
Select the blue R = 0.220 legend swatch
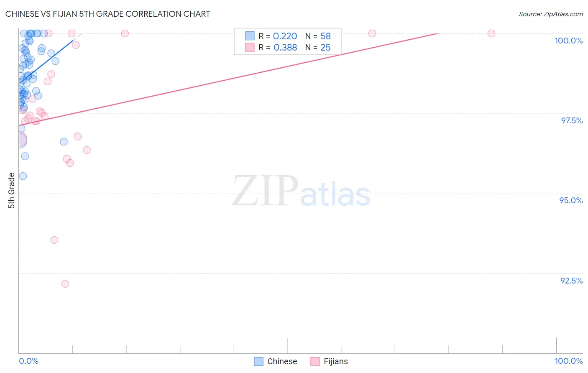pos(250,36)
